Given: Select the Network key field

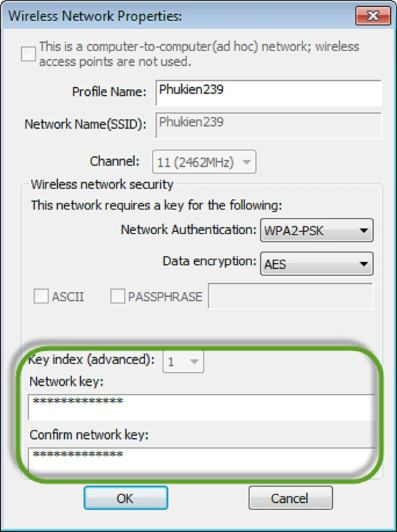Looking at the screenshot, I should 198,405.
